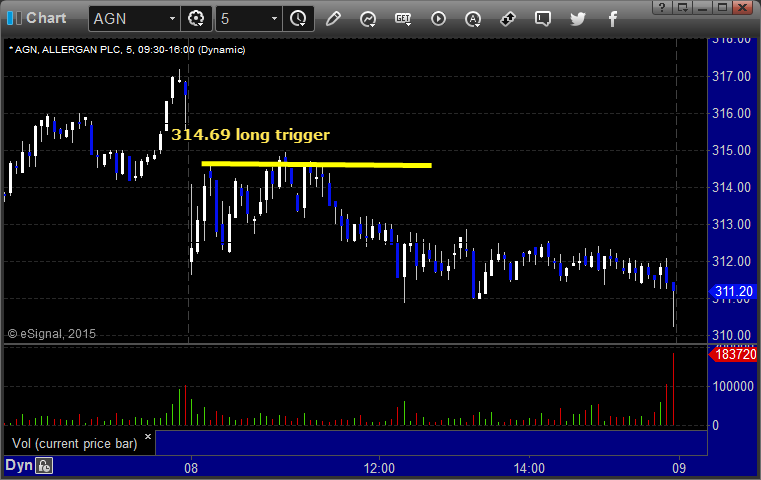Click the pop-out window button
This screenshot has height=480, width=761.
coord(682,7)
